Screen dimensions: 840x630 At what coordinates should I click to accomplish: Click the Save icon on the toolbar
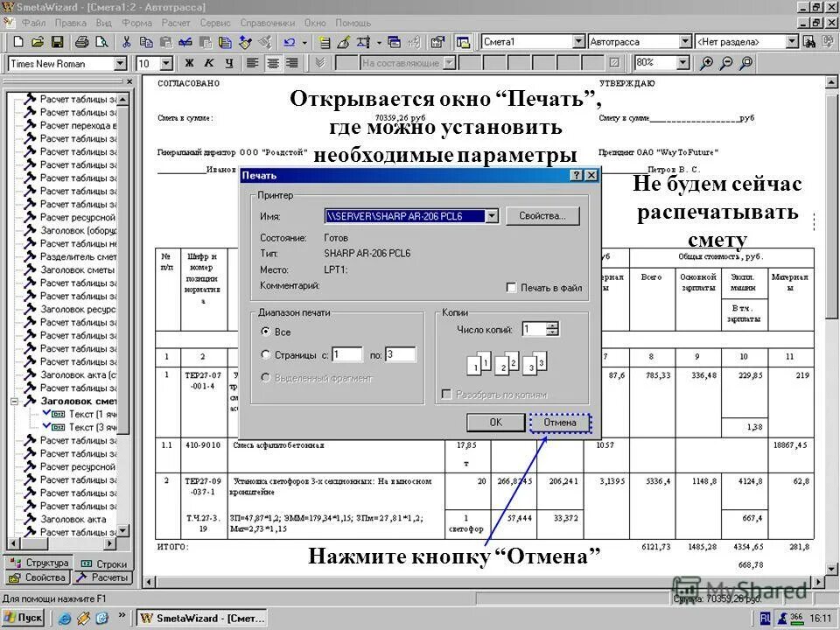pos(57,41)
